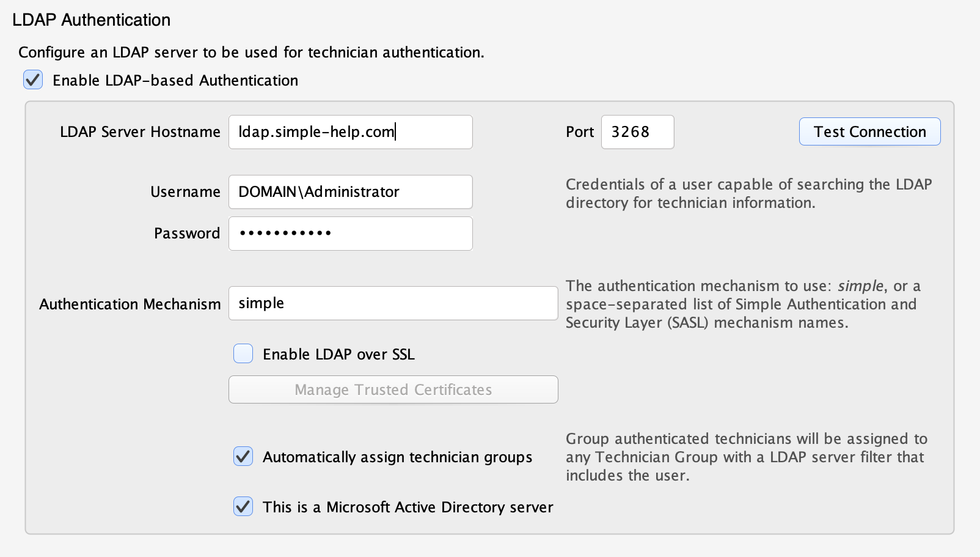980x557 pixels.
Task: Focus the Password field
Action: [350, 233]
